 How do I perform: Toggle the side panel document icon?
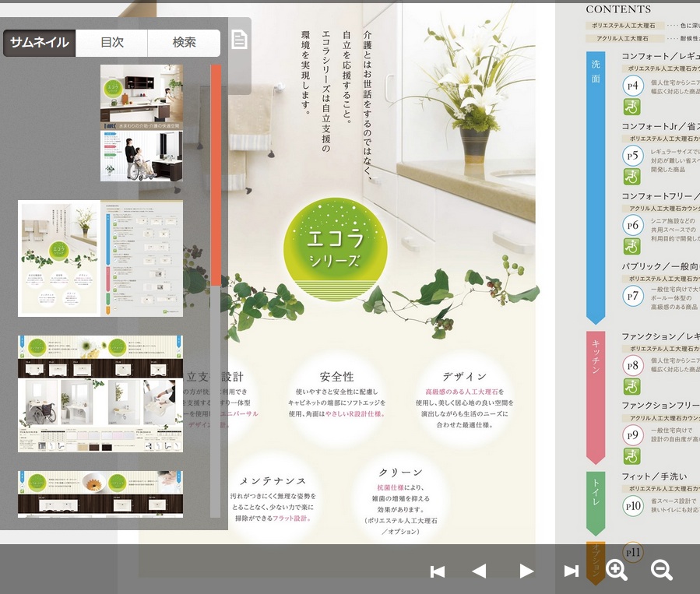point(239,40)
